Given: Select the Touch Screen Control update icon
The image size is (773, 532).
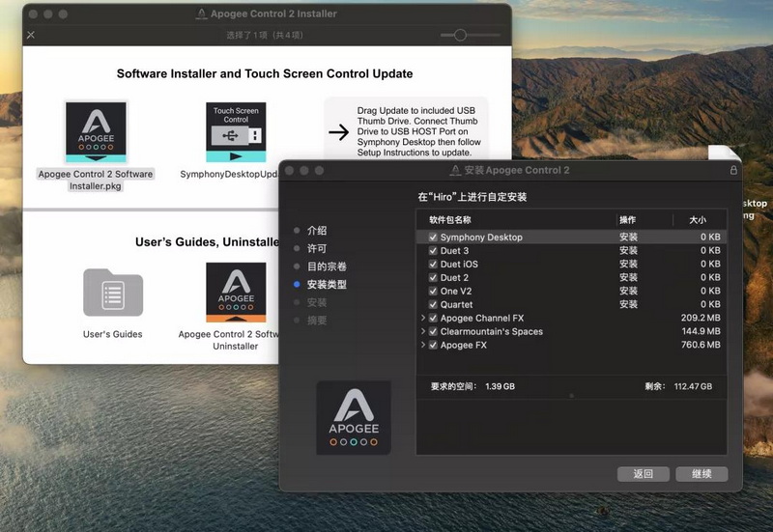Looking at the screenshot, I should [236, 131].
